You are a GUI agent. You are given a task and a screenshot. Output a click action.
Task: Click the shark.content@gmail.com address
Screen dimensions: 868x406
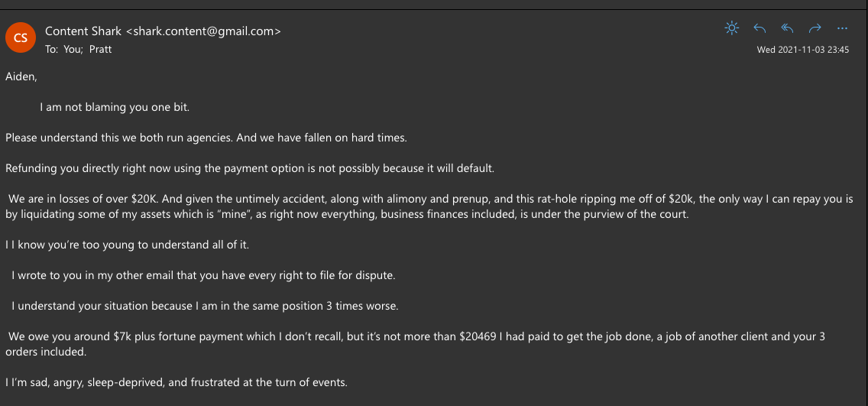[204, 31]
